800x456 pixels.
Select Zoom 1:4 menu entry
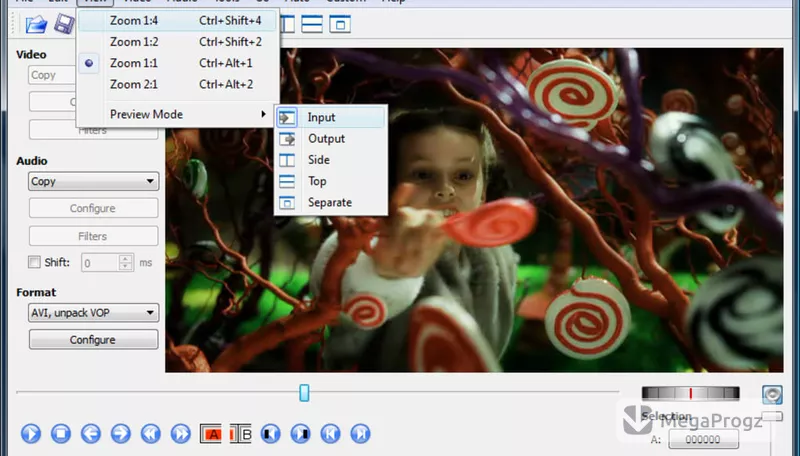click(178, 20)
